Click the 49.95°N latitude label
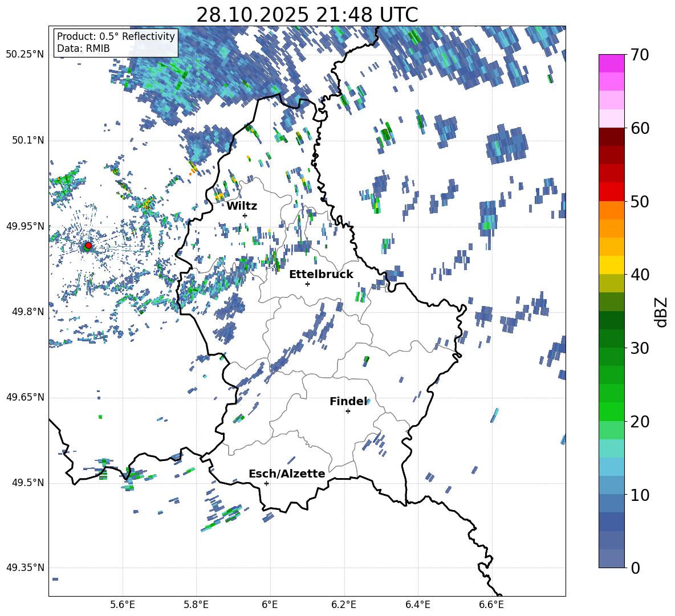The image size is (675, 616). coord(25,226)
